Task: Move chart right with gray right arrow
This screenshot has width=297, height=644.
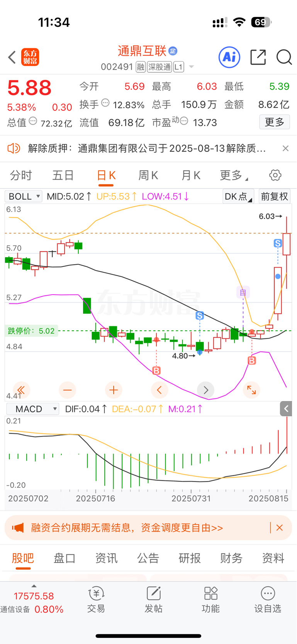Action: pyautogui.click(x=205, y=390)
